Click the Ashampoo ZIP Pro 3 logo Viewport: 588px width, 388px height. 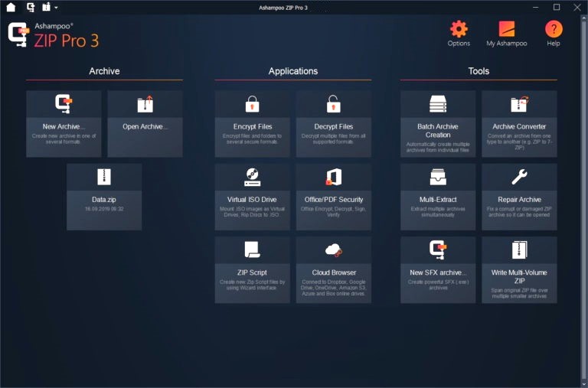pyautogui.click(x=54, y=35)
